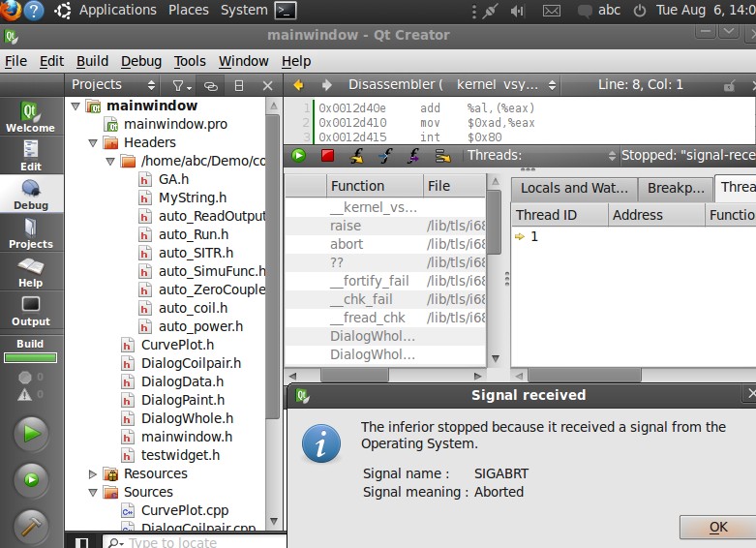This screenshot has width=756, height=548.
Task: Build project with hammer icon
Action: 31,527
